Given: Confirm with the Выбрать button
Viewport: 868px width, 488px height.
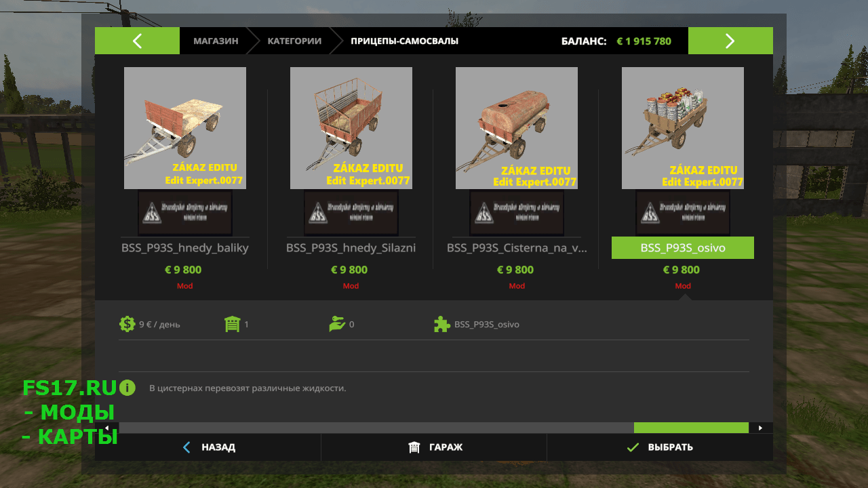Looking at the screenshot, I should tap(660, 447).
